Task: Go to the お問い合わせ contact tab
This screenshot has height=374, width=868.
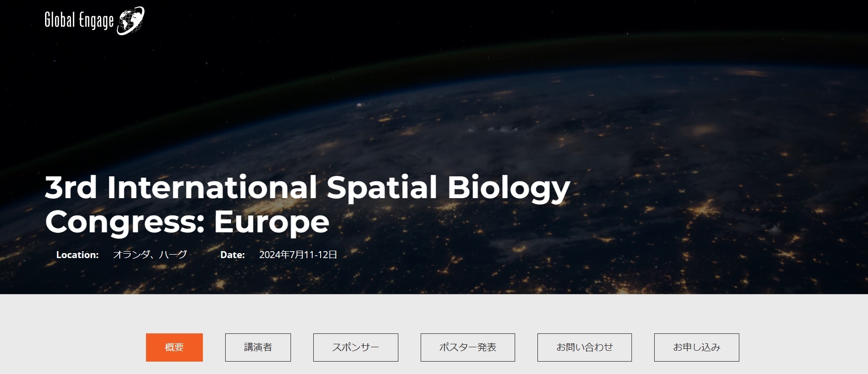Action: point(584,347)
